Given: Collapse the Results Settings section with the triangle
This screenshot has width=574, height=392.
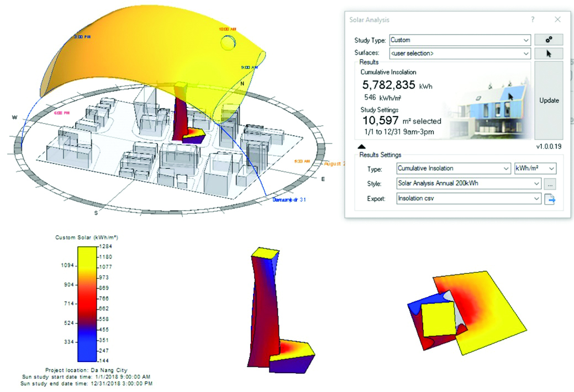Looking at the screenshot, I should (x=361, y=147).
